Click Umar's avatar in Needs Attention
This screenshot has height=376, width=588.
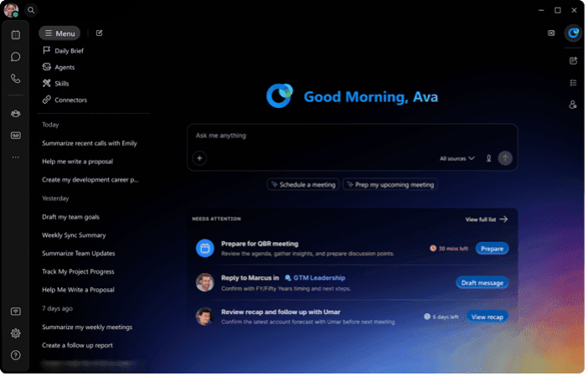[x=204, y=317]
